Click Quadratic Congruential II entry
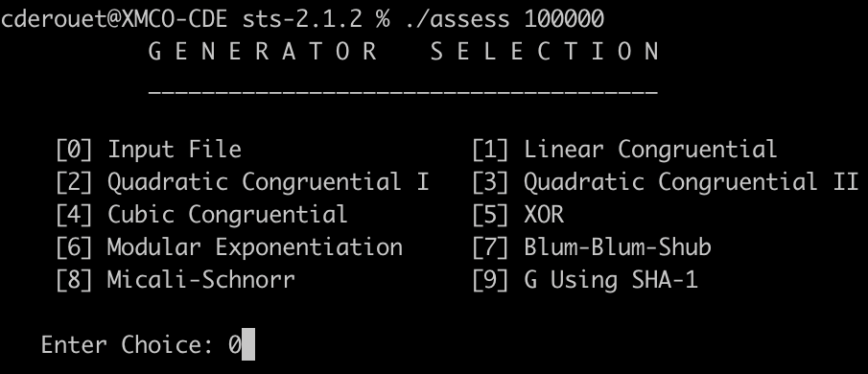Image resolution: width=868 pixels, height=374 pixels. [x=691, y=182]
